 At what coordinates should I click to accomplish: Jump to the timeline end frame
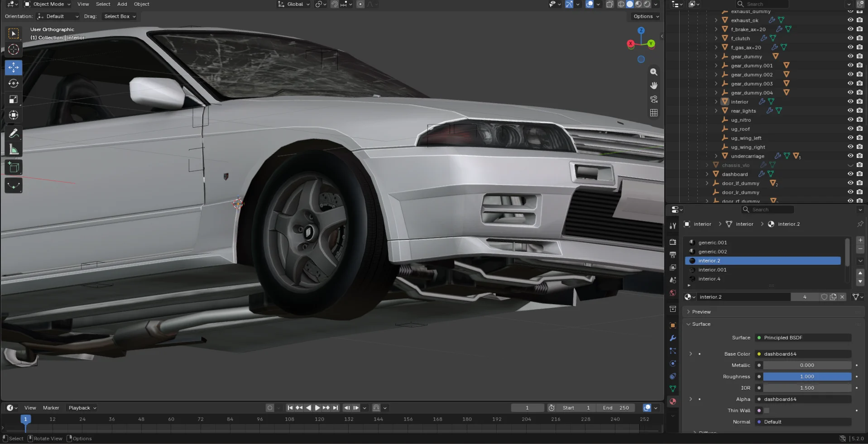tap(336, 408)
